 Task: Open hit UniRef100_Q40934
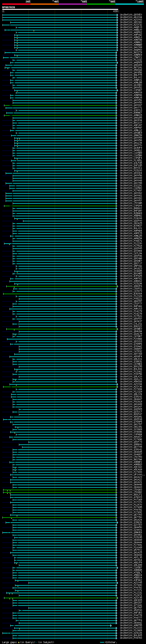(x=131, y=120)
